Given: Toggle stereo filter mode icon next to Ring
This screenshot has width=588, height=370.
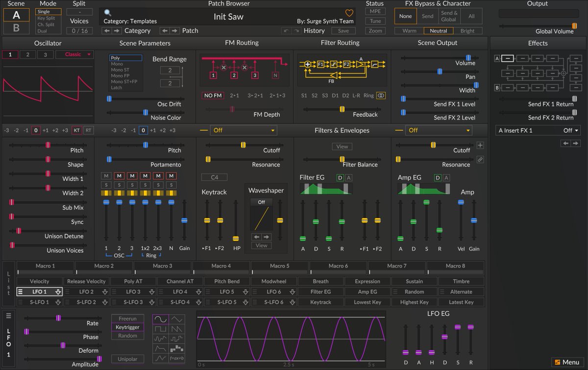Looking at the screenshot, I should [x=381, y=96].
